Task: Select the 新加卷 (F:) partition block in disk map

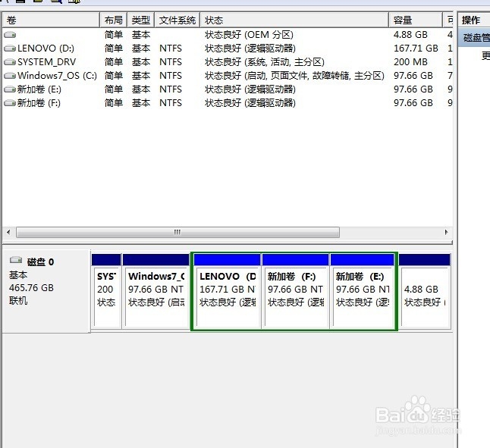Action: pyautogui.click(x=295, y=291)
